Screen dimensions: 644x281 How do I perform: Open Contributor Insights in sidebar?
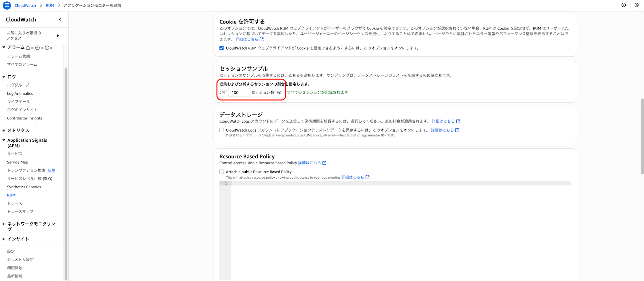pos(24,118)
